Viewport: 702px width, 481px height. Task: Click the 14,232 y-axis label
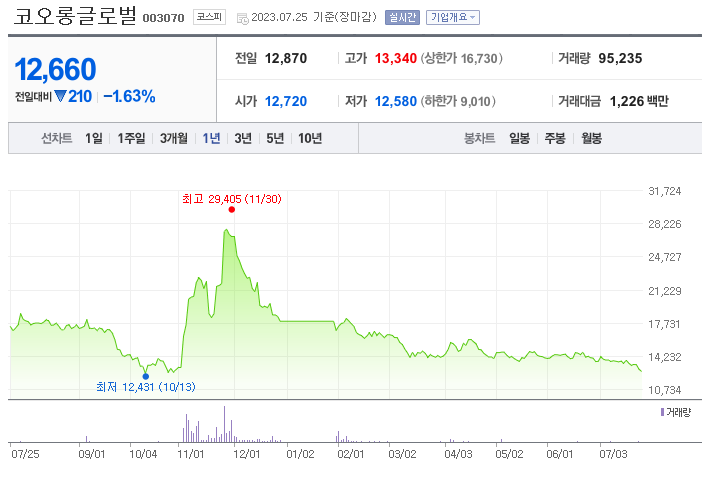tap(664, 357)
